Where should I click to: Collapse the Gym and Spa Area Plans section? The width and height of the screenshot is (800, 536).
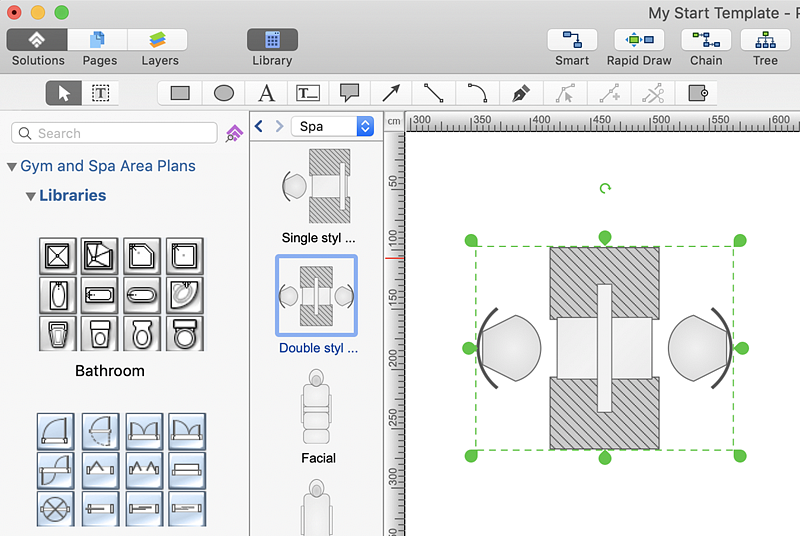point(12,167)
